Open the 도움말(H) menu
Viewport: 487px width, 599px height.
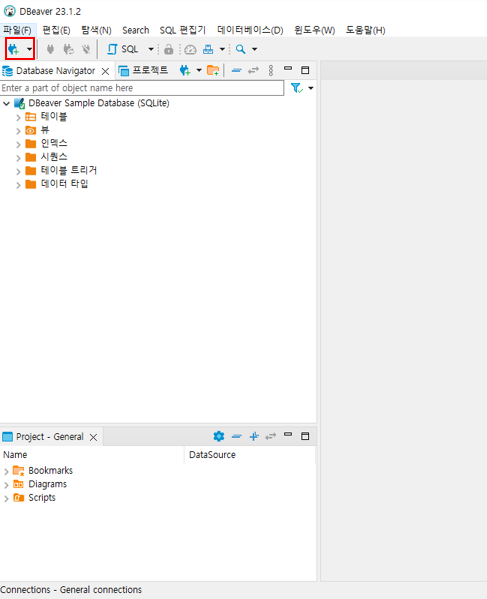pos(366,30)
